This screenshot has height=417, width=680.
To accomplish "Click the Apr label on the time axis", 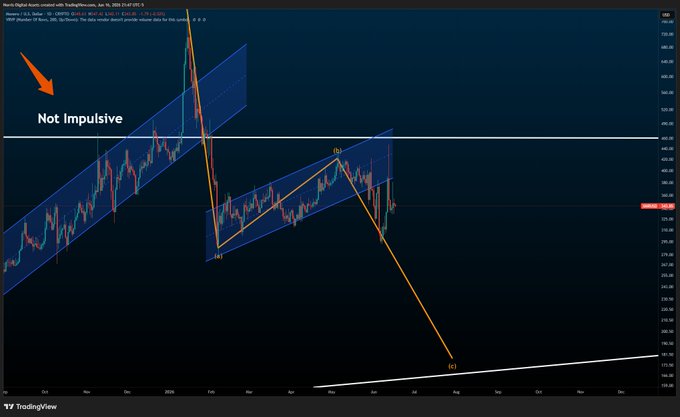I will click(291, 392).
